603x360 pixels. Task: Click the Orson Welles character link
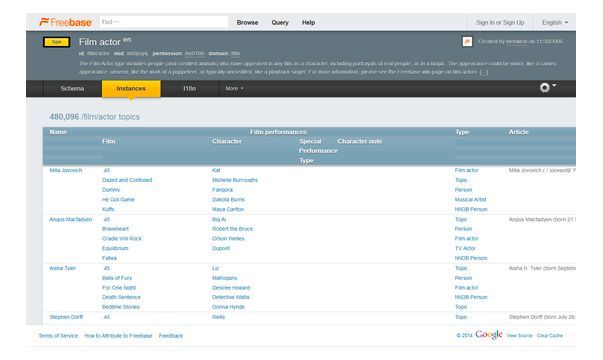tap(228, 239)
